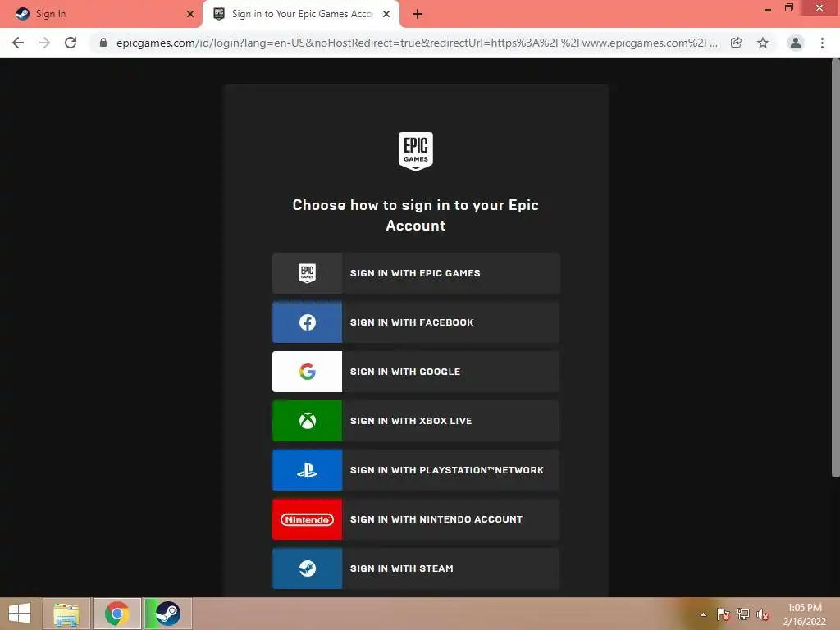The image size is (840, 630).
Task: Choose Sign in with Nintendo Account
Action: pos(416,519)
